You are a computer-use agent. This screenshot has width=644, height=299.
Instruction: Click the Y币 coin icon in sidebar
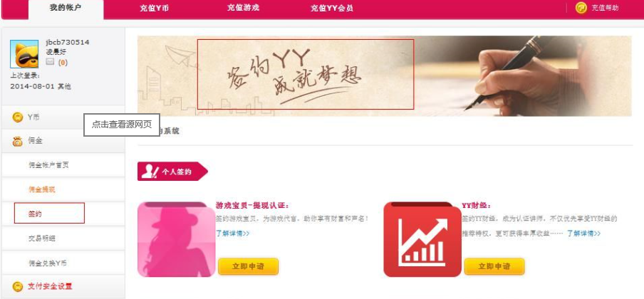(x=18, y=117)
